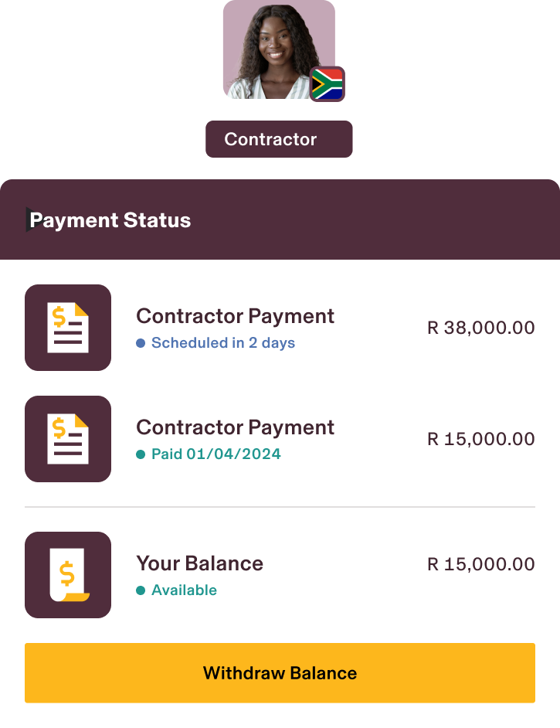The height and width of the screenshot is (728, 560).
Task: Open the paid Contractor Payment entry
Action: pyautogui.click(x=280, y=439)
